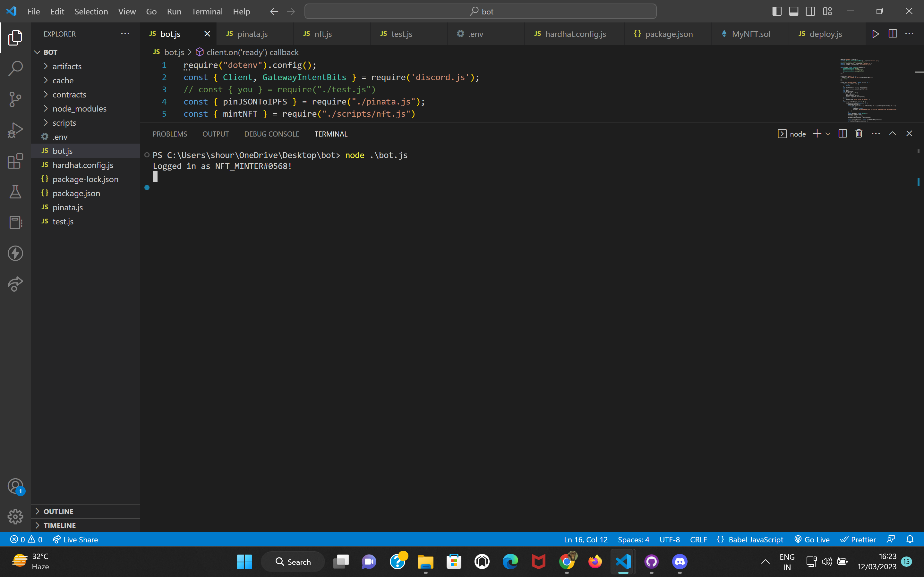Kill terminal with trash icon
The height and width of the screenshot is (577, 924).
859,134
